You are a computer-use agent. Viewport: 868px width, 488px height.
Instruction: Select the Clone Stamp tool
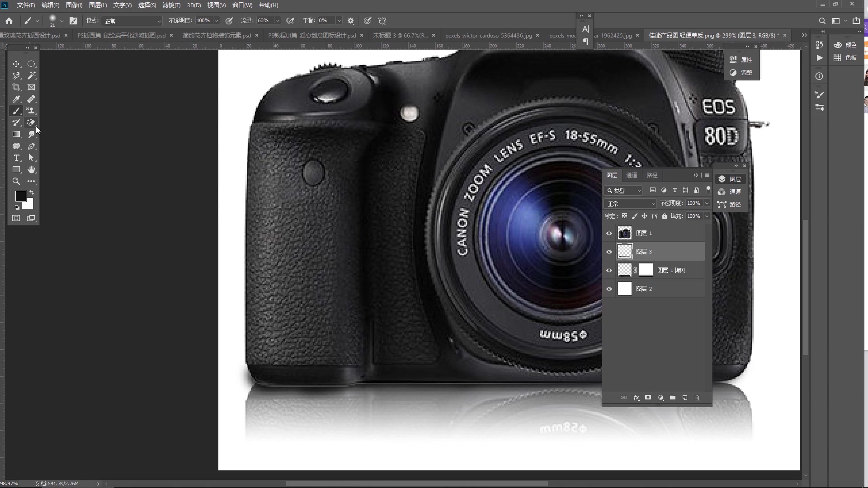point(31,111)
